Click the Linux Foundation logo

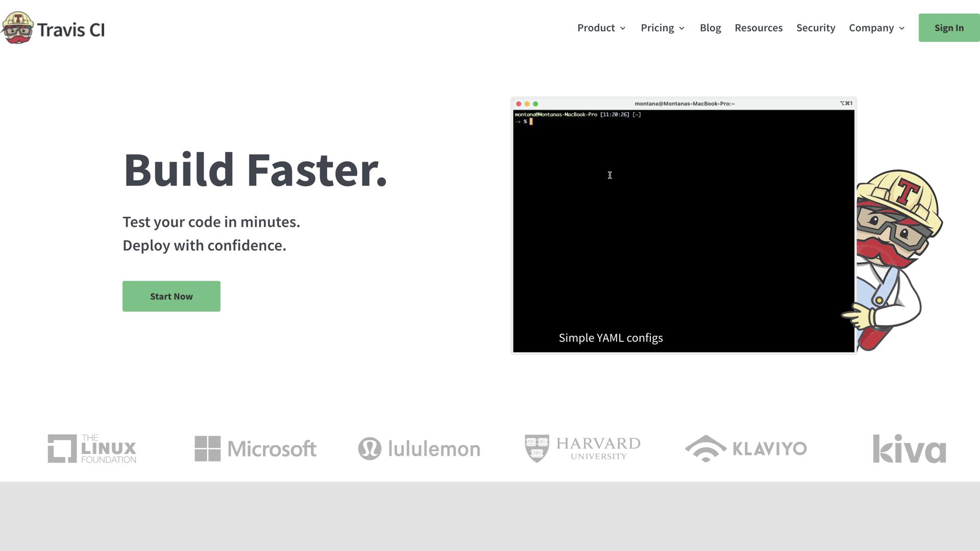click(x=92, y=448)
